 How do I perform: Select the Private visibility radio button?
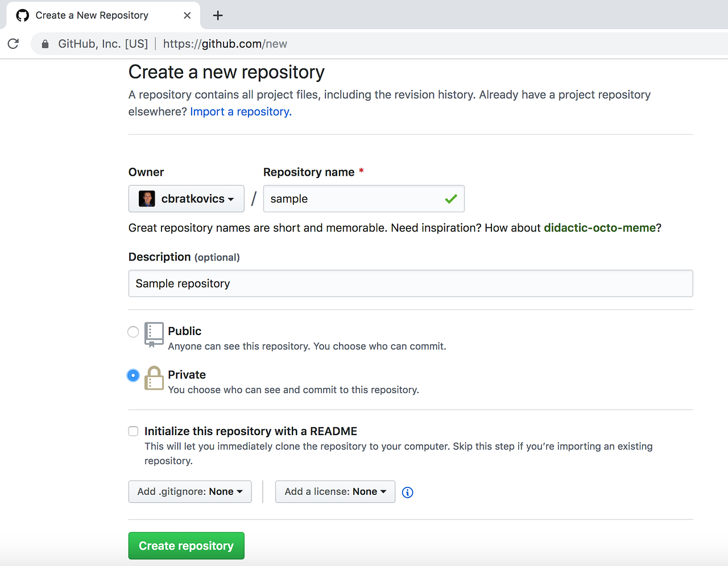[x=133, y=375]
